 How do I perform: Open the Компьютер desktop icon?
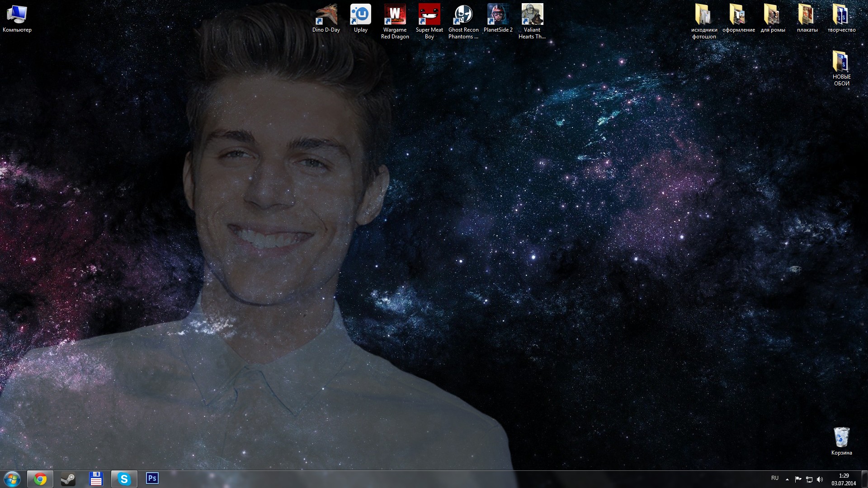point(17,15)
